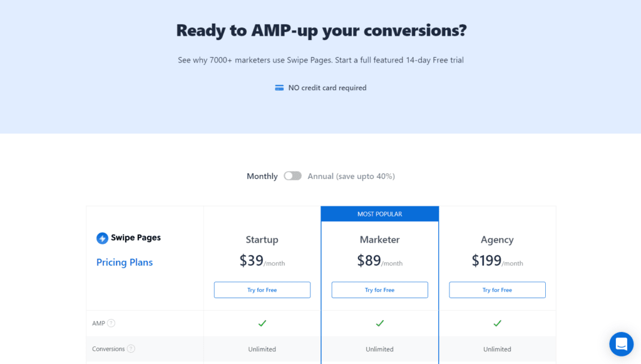This screenshot has height=364, width=641.
Task: Select the Annual (save upto 40%) label
Action: [x=351, y=176]
